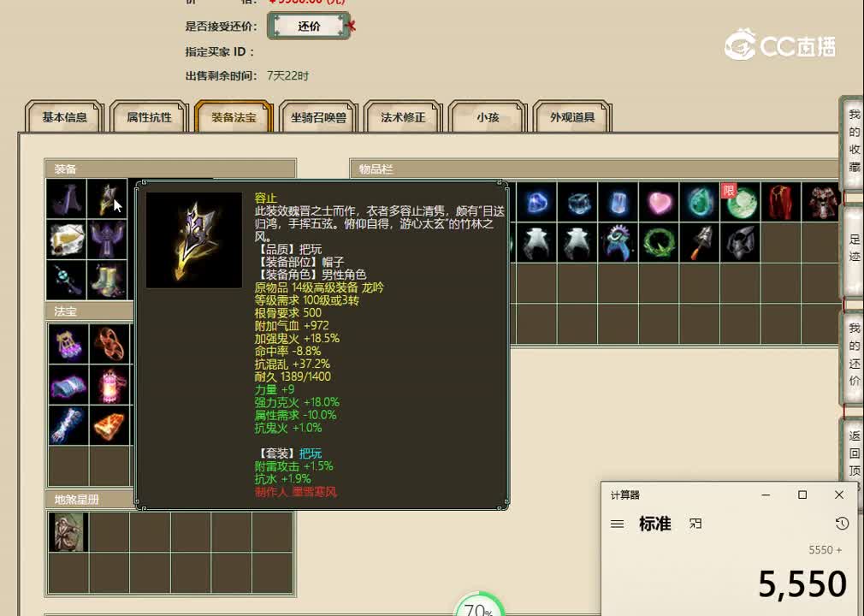Click the 70% circular progress indicator
Viewport: 864px width, 616px height.
click(479, 604)
